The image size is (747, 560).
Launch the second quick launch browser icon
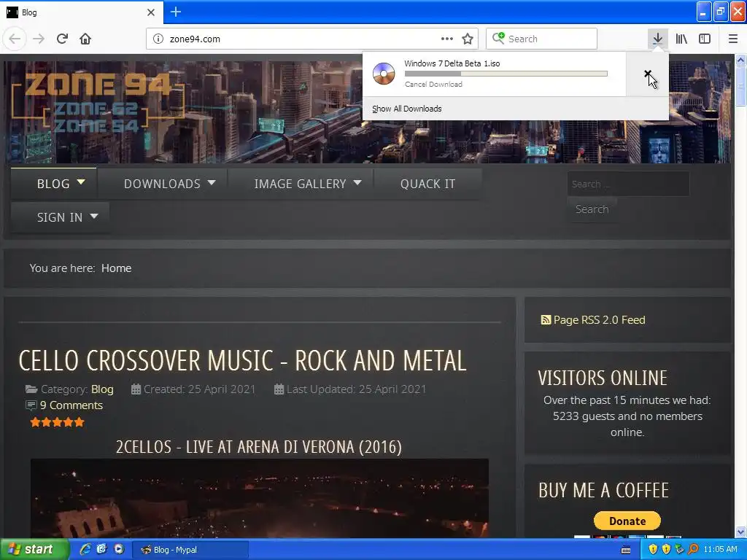point(101,550)
